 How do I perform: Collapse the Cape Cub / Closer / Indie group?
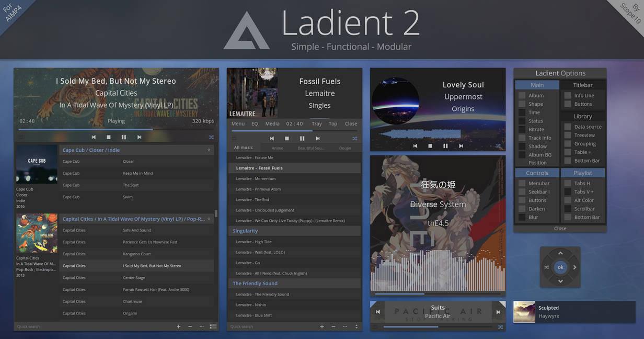(x=209, y=150)
